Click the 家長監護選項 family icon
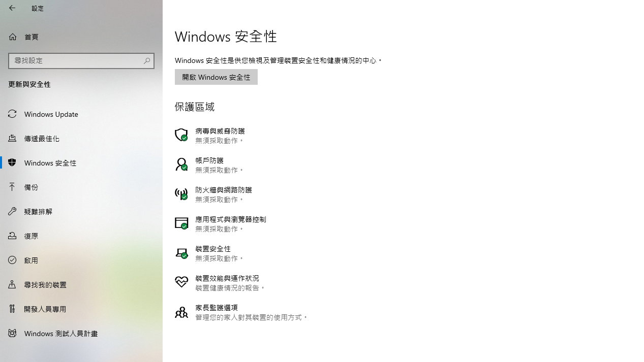This screenshot has height=362, width=644. coord(181,311)
